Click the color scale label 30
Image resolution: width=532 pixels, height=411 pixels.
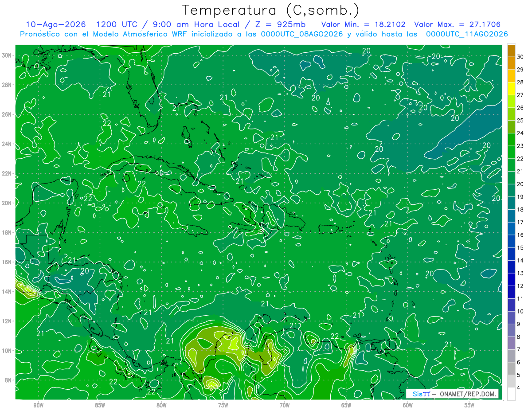(x=520, y=57)
